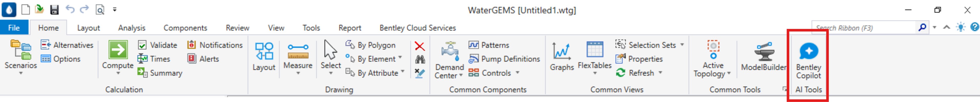Open the File menu
This screenshot has height=102, width=980.
[14, 28]
